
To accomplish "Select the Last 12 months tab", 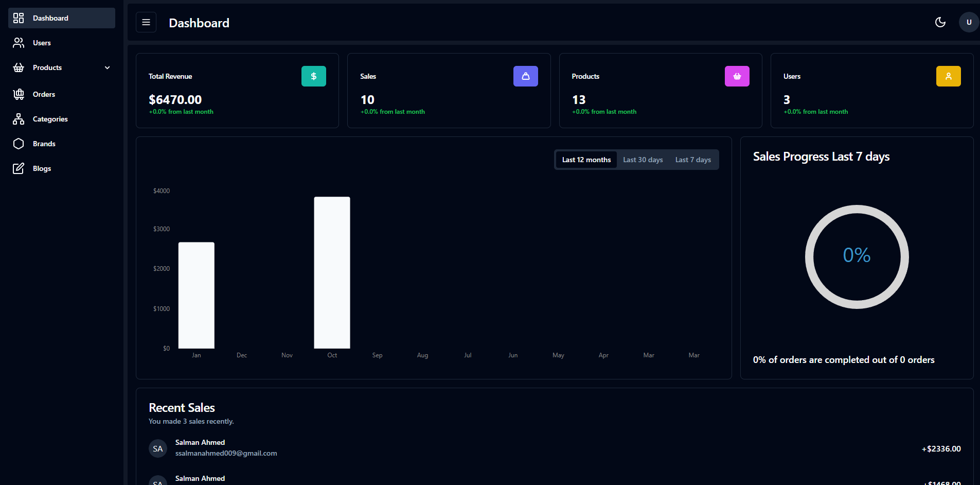I will click(586, 160).
